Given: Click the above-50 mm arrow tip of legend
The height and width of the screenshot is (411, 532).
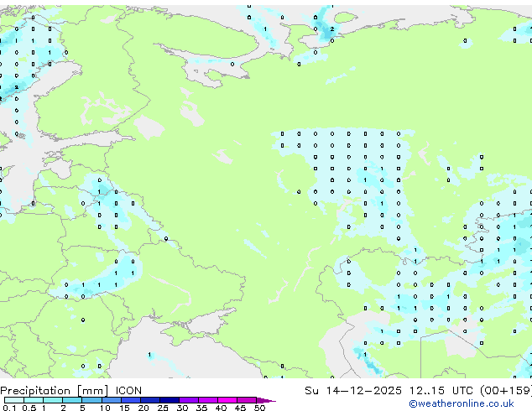Looking at the screenshot, I should [x=266, y=400].
